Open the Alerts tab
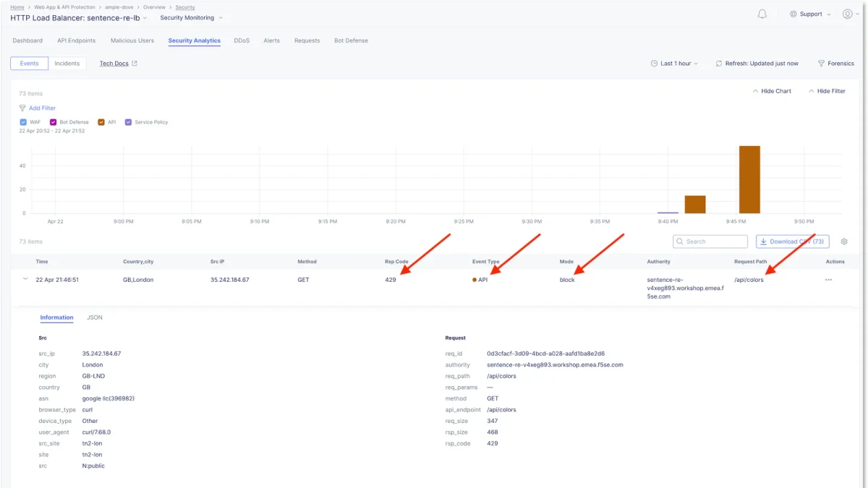This screenshot has height=488, width=868. (x=272, y=40)
